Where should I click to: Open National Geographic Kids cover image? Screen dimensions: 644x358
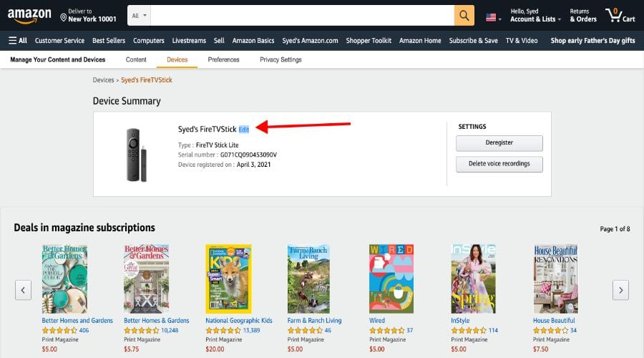pos(228,279)
